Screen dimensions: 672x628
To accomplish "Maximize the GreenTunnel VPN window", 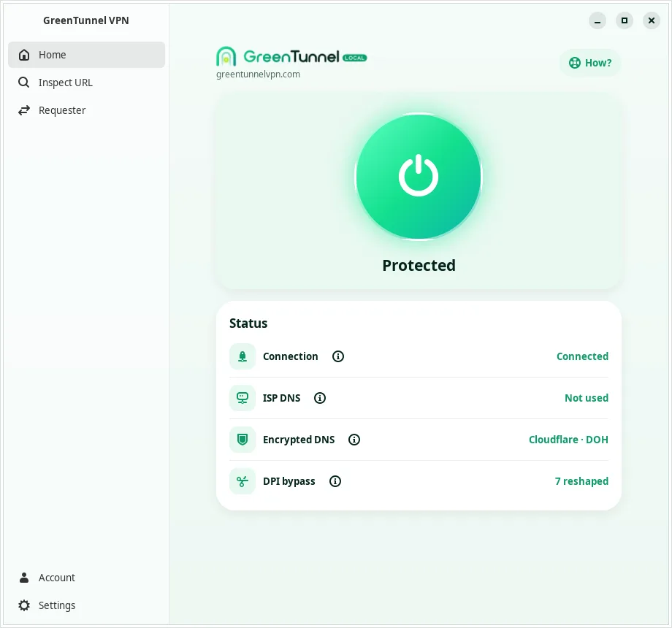I will [625, 20].
